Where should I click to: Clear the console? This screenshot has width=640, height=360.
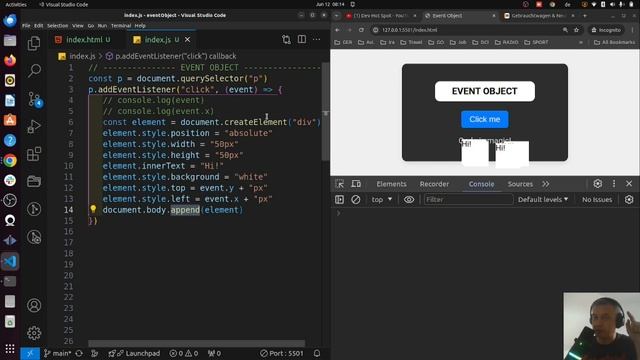[356, 200]
